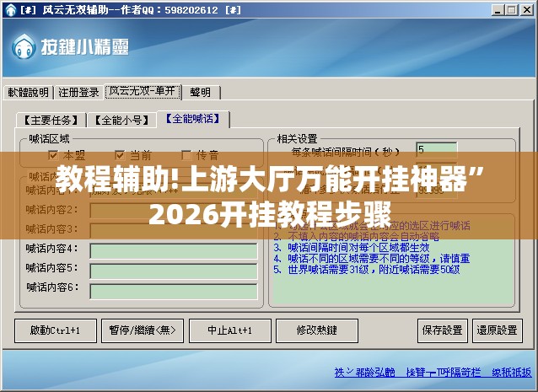Image resolution: width=538 pixels, height=392 pixels.
Task: Click the 喊话内容4 input field
Action: point(174,251)
